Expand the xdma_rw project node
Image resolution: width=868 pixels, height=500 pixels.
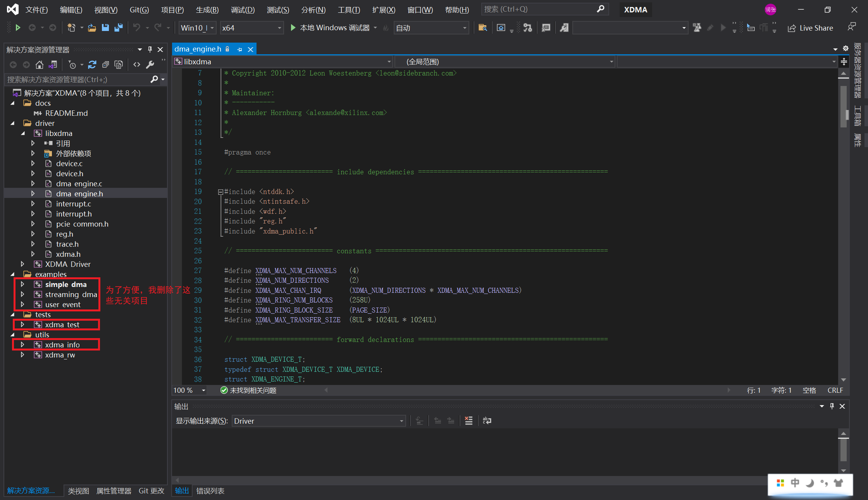point(22,355)
